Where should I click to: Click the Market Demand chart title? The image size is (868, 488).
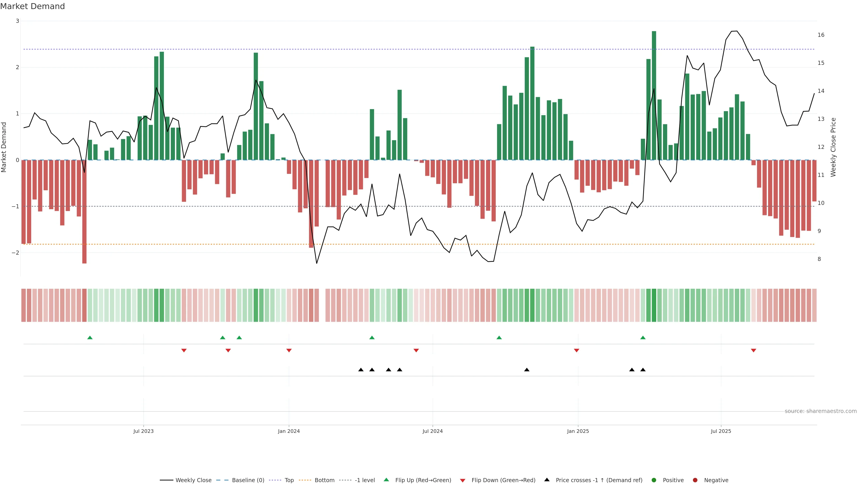32,6
